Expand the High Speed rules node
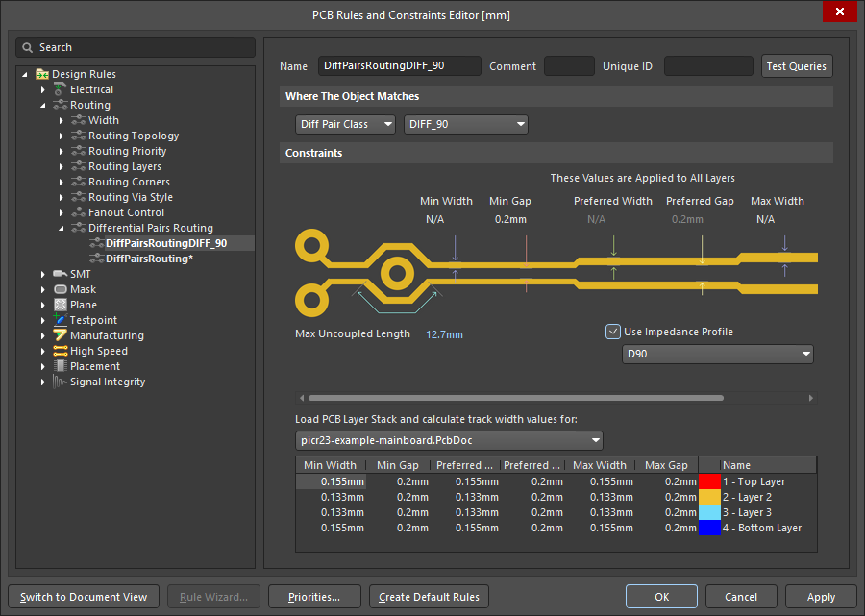The image size is (865, 616). click(x=43, y=351)
